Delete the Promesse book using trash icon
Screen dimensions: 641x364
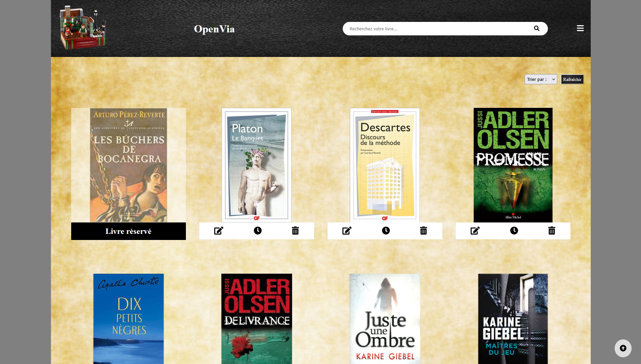click(x=552, y=231)
